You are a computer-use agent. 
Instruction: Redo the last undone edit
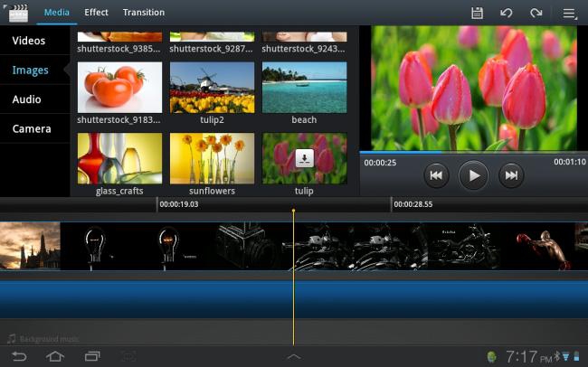[x=536, y=14]
